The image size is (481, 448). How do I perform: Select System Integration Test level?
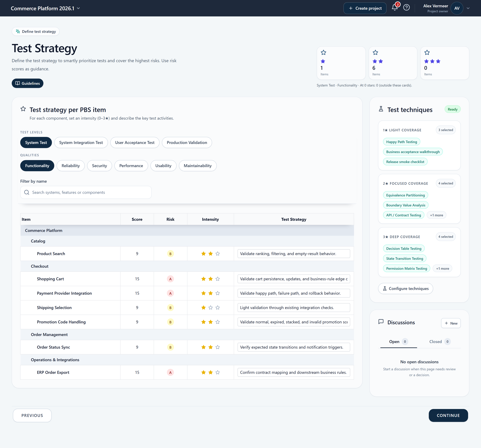(x=81, y=142)
